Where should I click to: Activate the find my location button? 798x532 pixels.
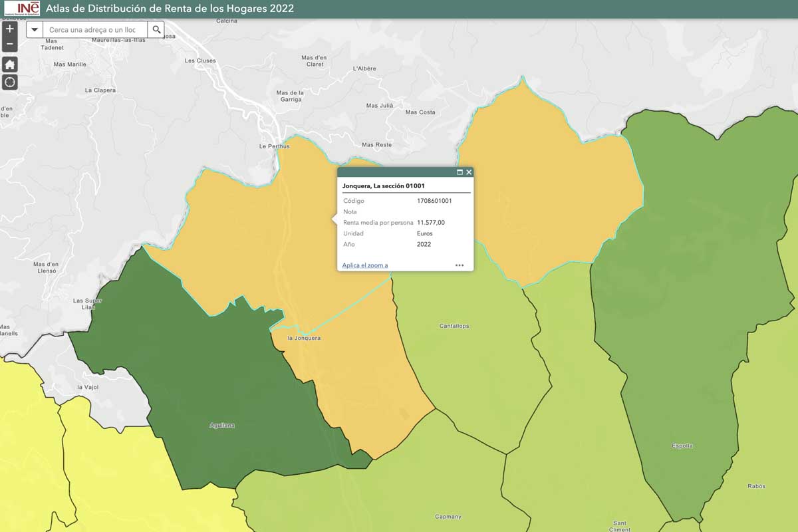[x=9, y=82]
